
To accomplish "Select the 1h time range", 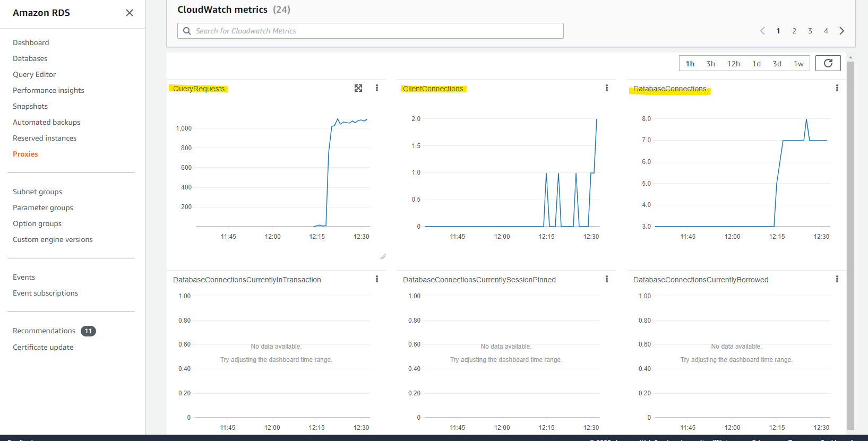I will tap(690, 64).
